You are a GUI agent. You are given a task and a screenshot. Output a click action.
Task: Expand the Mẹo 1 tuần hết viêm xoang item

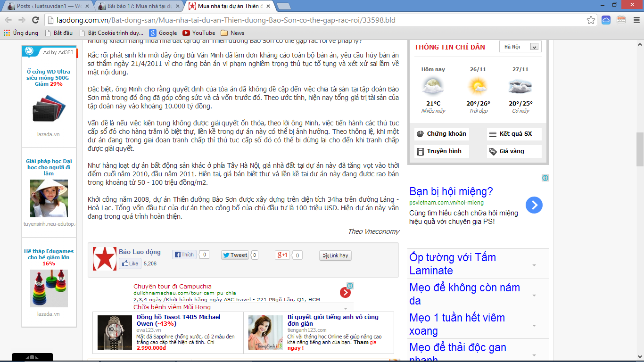tap(534, 325)
